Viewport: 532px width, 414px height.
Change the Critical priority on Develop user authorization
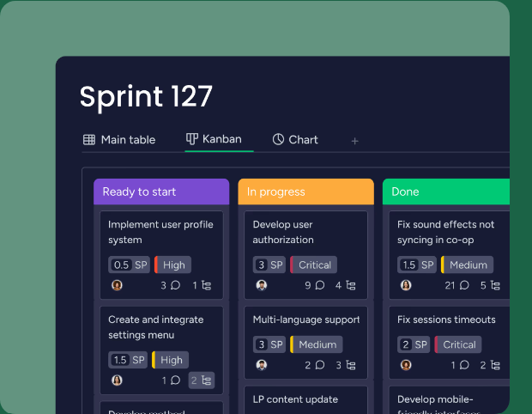tap(313, 265)
